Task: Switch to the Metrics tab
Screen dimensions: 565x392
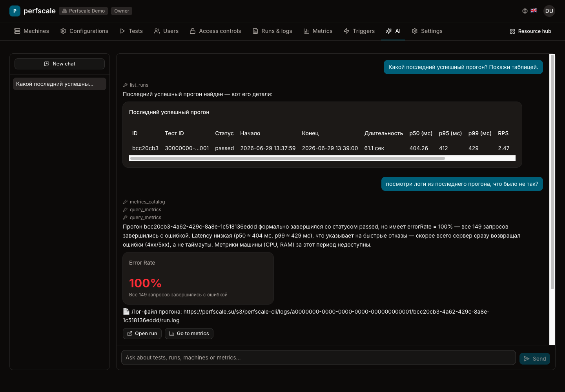Action: click(318, 31)
